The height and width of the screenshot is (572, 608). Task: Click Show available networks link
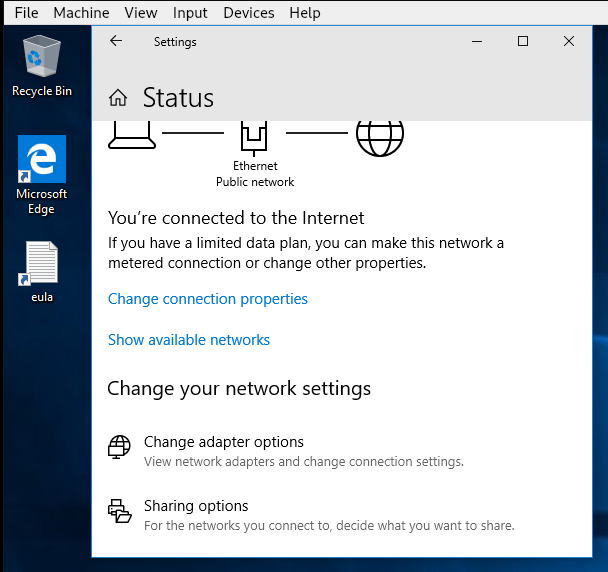pos(189,340)
